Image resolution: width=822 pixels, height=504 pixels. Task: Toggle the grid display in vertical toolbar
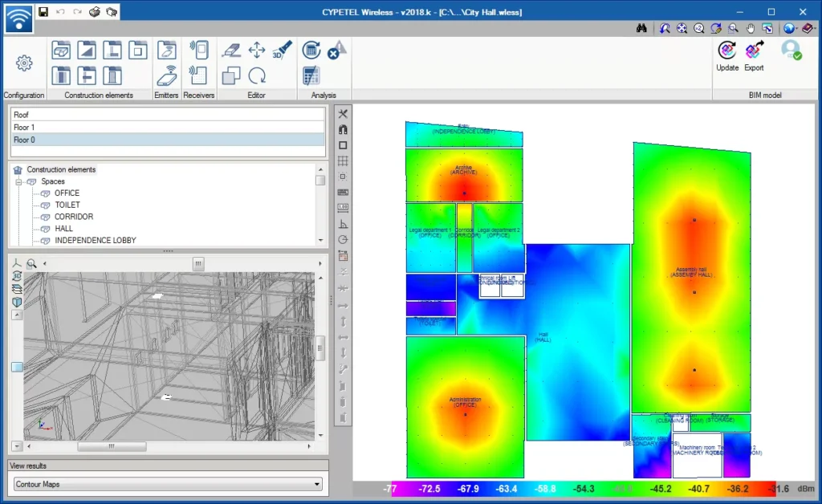(343, 161)
